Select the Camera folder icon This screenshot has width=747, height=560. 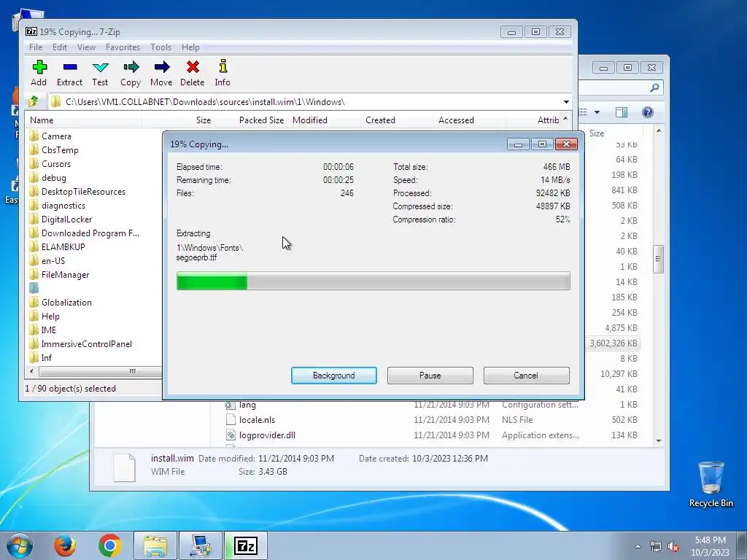tap(34, 136)
